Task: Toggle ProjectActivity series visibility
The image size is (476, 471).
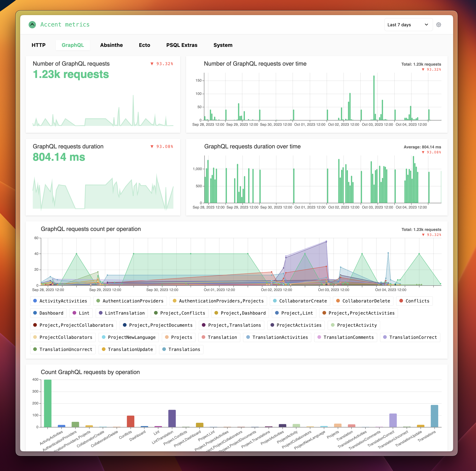Action: (354, 325)
